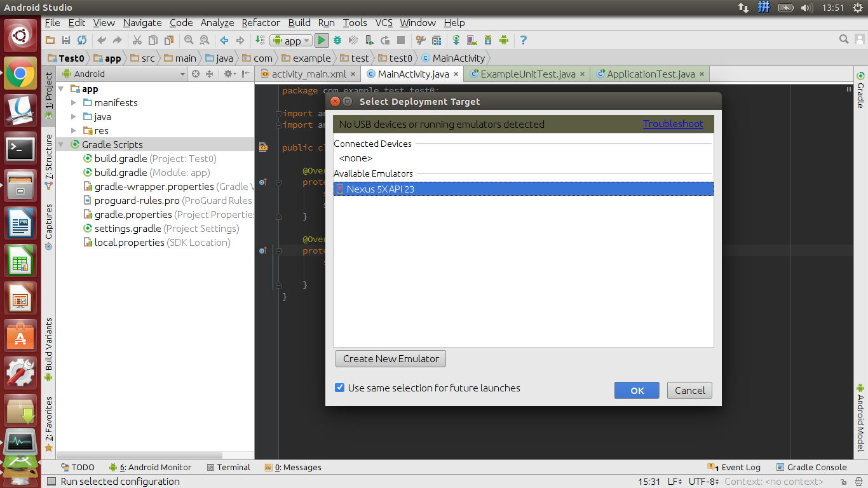Launch Chrome from Ubuntu dock
Viewport: 868px width, 488px height.
(20, 74)
